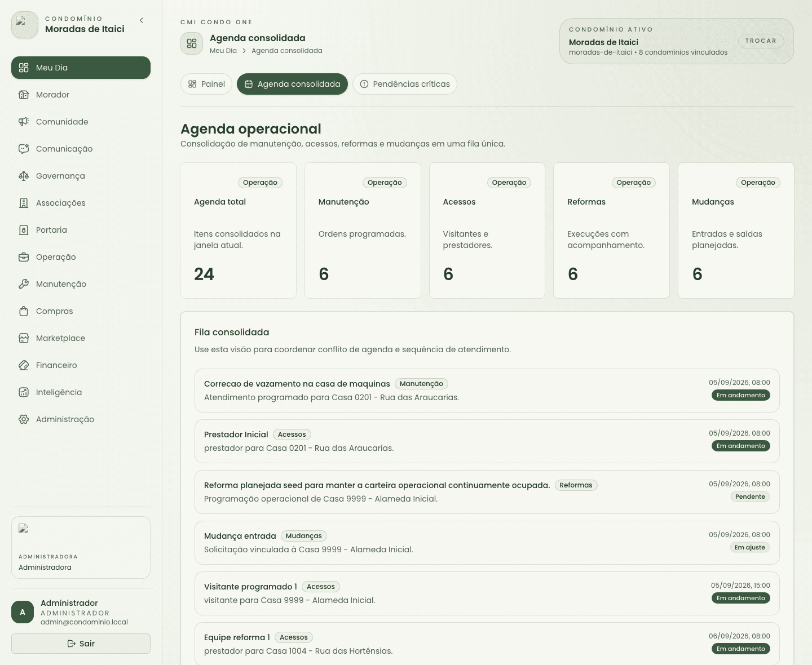The height and width of the screenshot is (665, 812).
Task: Select the Prestador Inicial queue row
Action: 487,441
